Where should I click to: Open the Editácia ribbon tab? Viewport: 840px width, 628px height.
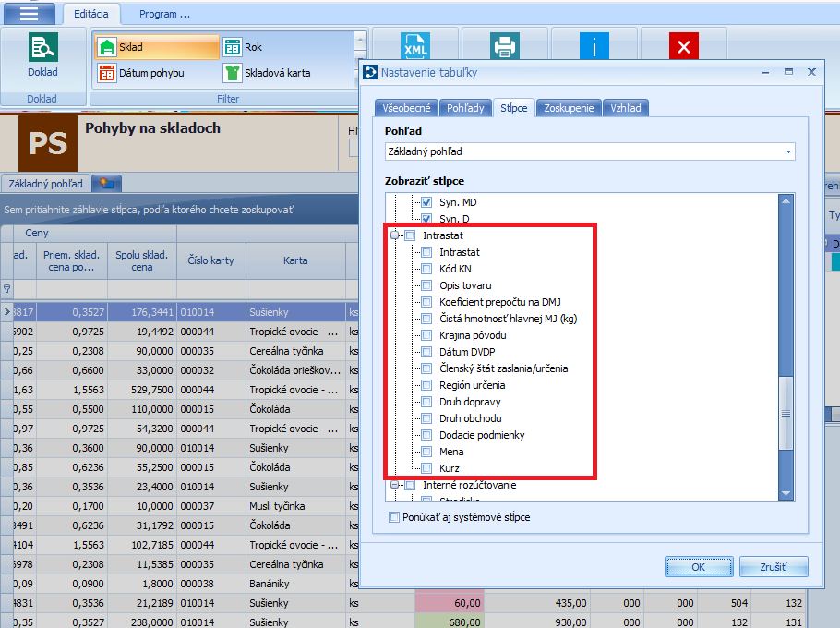(x=91, y=14)
